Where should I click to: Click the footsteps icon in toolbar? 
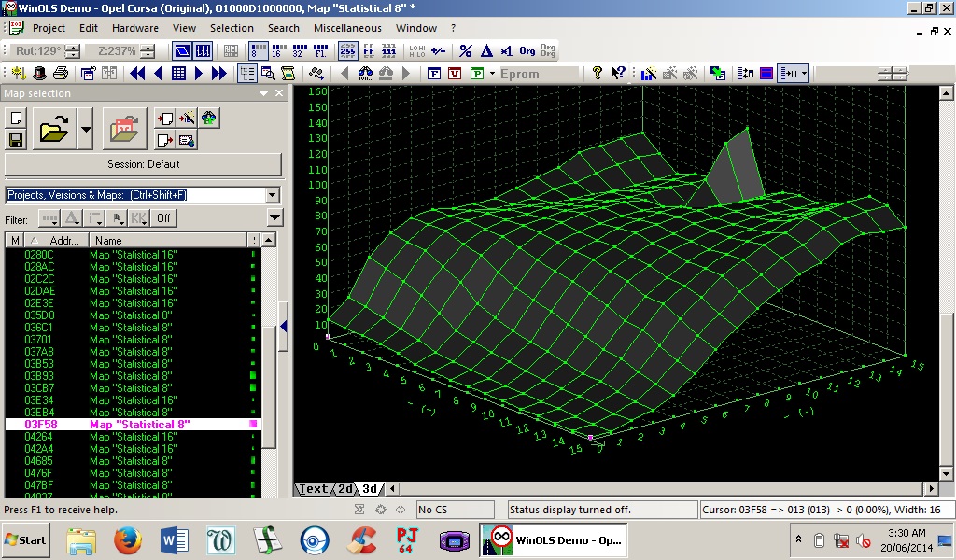tap(316, 74)
